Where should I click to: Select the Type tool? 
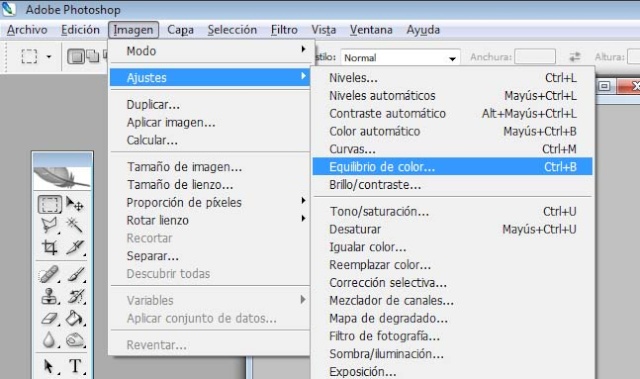tap(76, 366)
